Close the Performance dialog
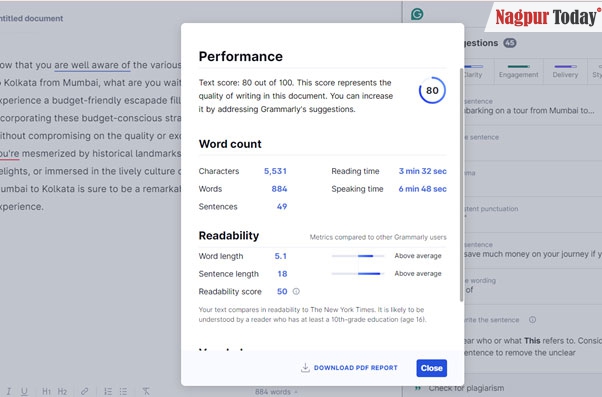602x397 pixels. [431, 368]
